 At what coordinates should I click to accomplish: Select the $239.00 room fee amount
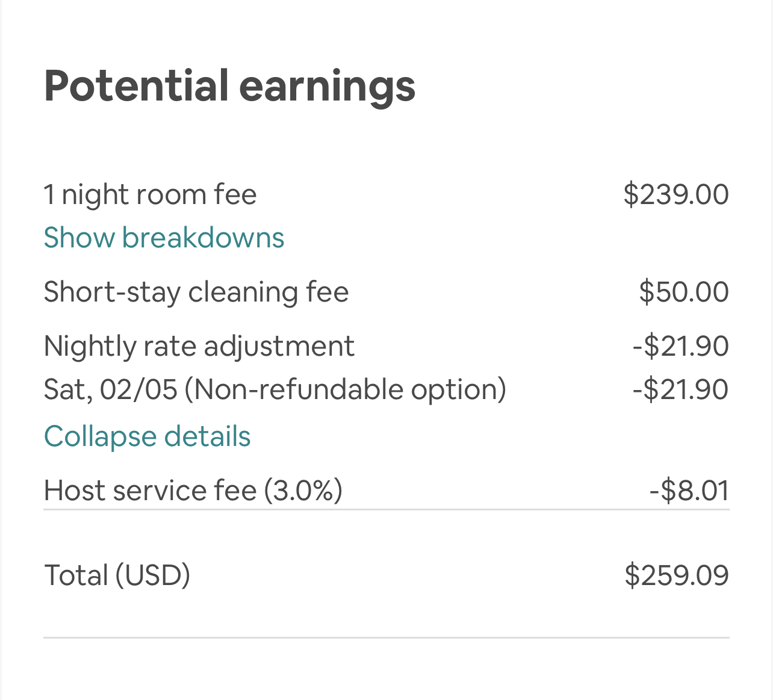(x=677, y=194)
